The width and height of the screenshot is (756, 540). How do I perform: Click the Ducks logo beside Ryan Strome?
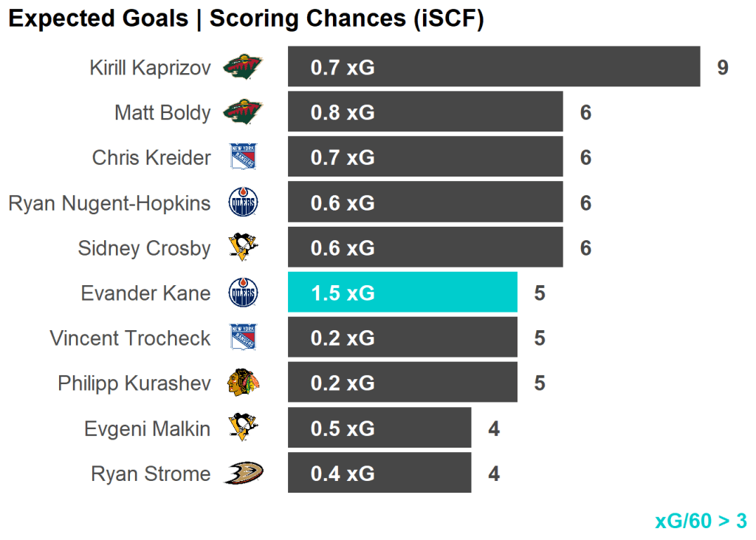coord(243,474)
